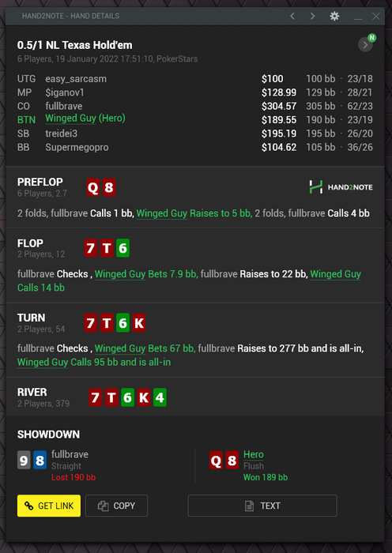The image size is (392, 553).
Task: Go to previous hand arrow
Action: (x=292, y=17)
